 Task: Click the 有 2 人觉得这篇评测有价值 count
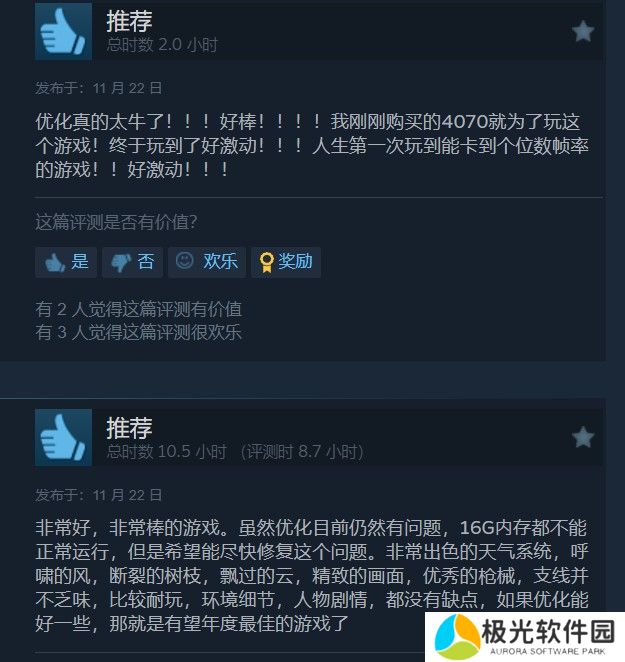click(139, 309)
